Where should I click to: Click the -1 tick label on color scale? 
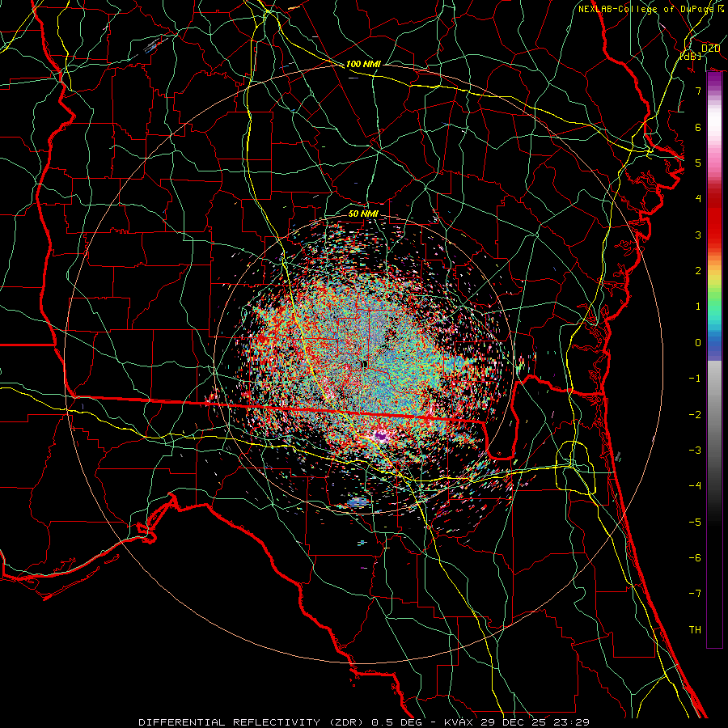695,379
